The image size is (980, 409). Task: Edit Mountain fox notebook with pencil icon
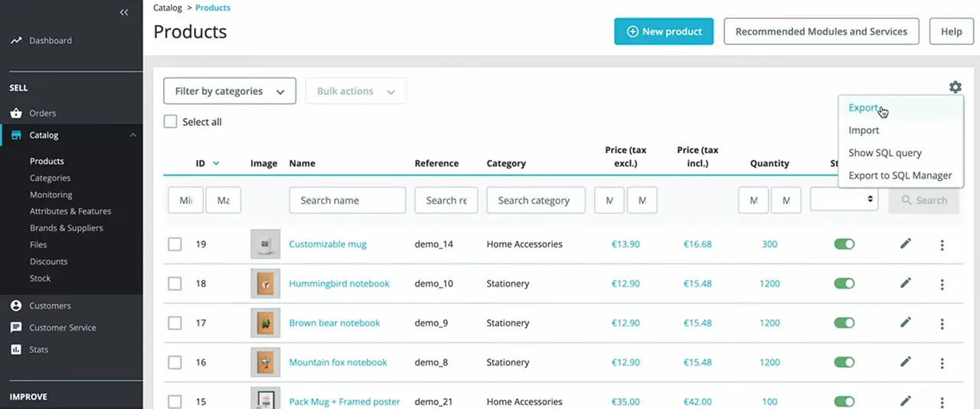point(906,362)
